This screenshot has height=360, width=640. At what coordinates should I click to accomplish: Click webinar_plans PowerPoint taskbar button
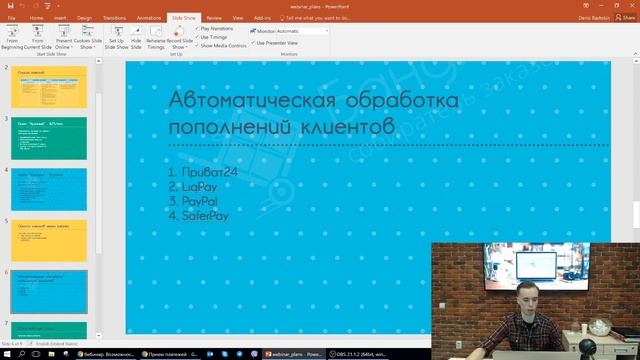[294, 354]
